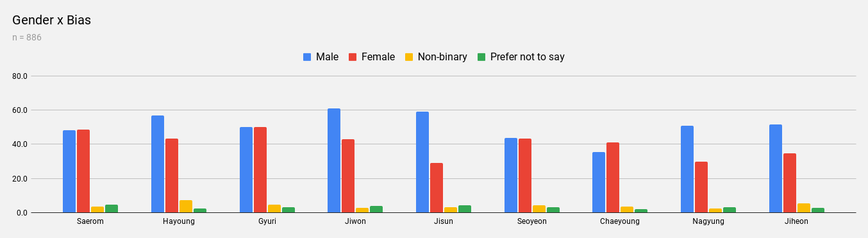Viewport: 868px width, 238px height.
Task: Click the 80.0 y-axis label
Action: click(x=20, y=76)
